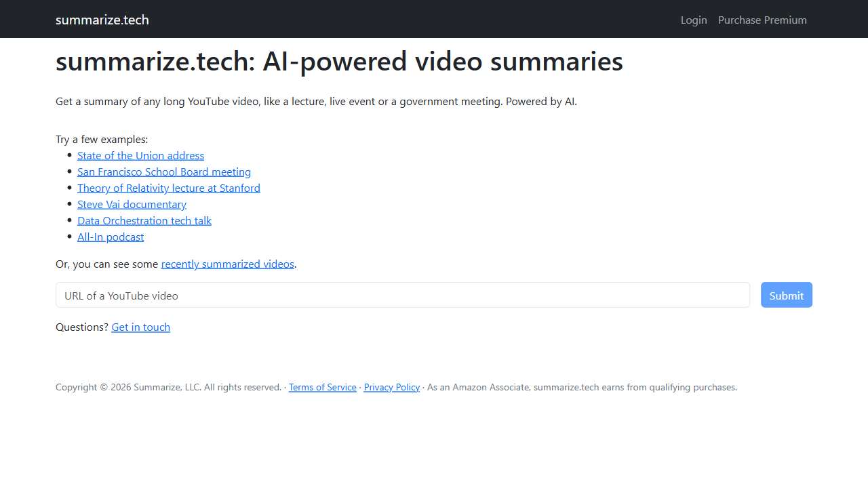Click the summarize.tech logo in the navbar
868x488 pixels.
point(102,20)
